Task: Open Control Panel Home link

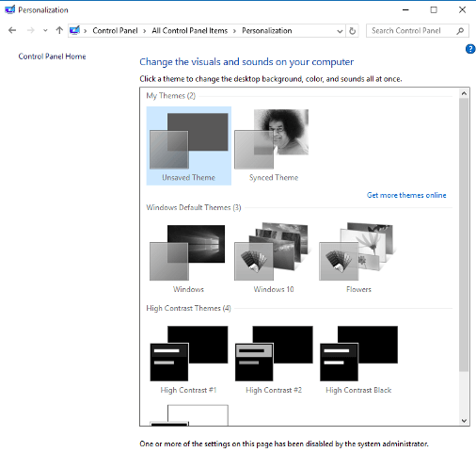Action: [52, 56]
